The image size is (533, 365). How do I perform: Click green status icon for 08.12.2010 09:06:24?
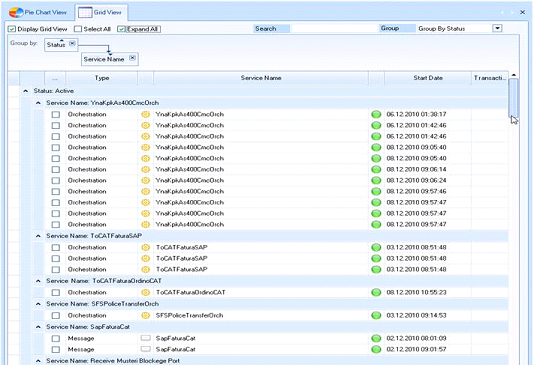tap(376, 180)
